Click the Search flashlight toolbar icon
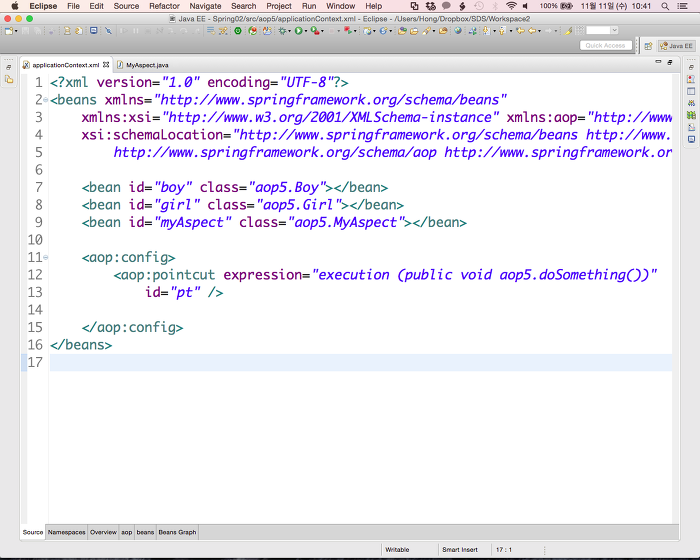The image size is (700, 560). 426,31
